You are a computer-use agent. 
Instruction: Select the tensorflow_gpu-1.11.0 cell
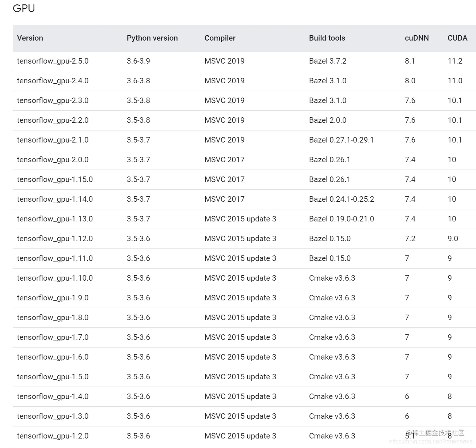coord(55,258)
